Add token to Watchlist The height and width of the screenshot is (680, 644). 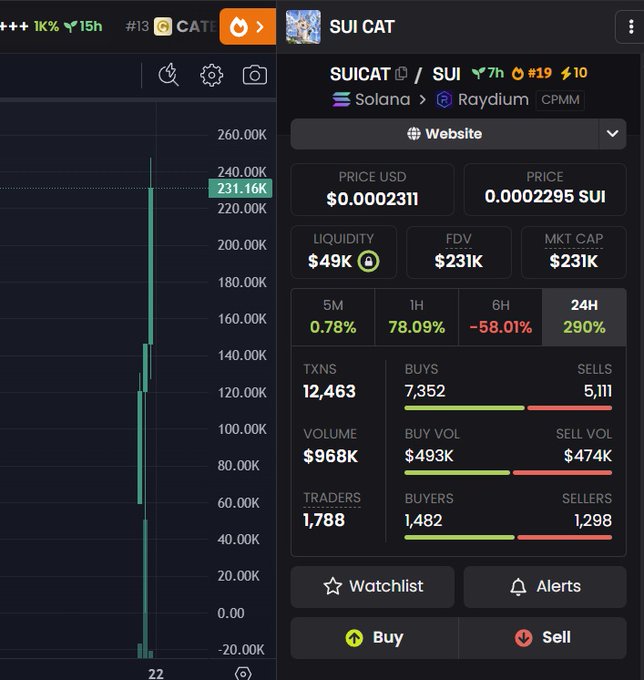click(373, 586)
